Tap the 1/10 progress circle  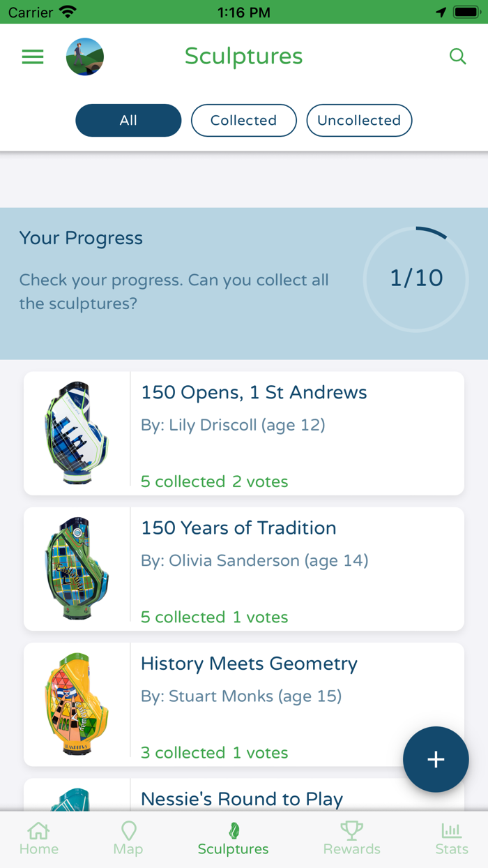tap(416, 278)
